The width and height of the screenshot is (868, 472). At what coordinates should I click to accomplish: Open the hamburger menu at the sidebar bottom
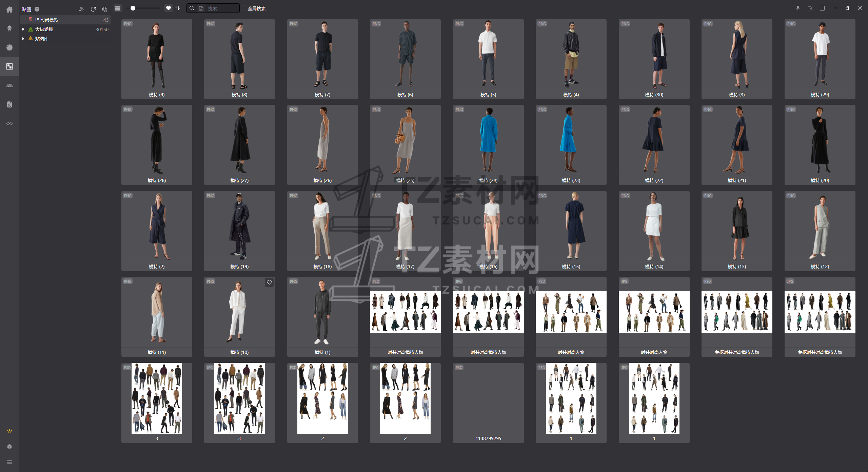pos(9,462)
